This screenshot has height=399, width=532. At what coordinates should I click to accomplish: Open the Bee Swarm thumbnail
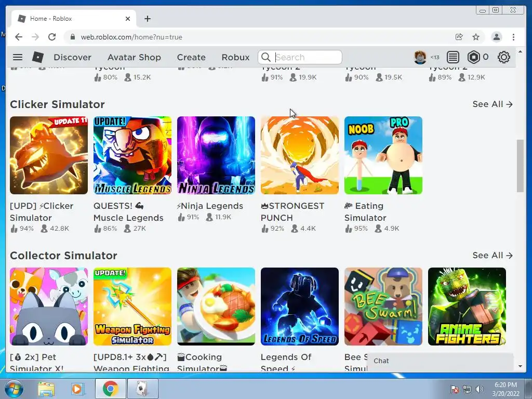pyautogui.click(x=383, y=307)
